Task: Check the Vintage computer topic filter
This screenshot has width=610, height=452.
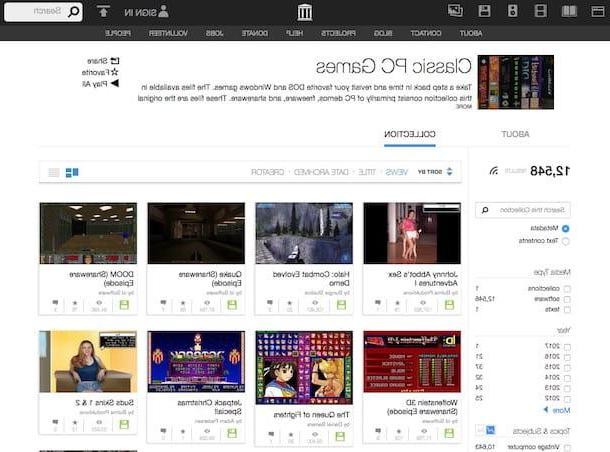Action: tap(567, 448)
